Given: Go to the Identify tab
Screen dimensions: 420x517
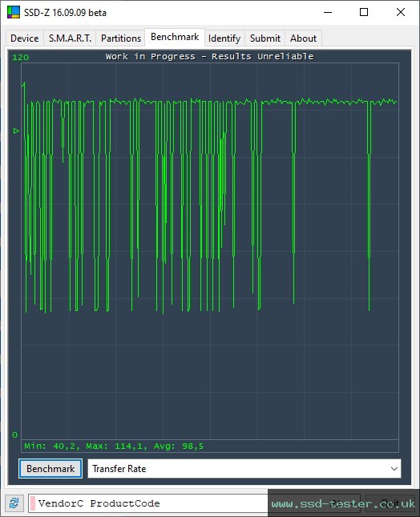Looking at the screenshot, I should pos(224,38).
